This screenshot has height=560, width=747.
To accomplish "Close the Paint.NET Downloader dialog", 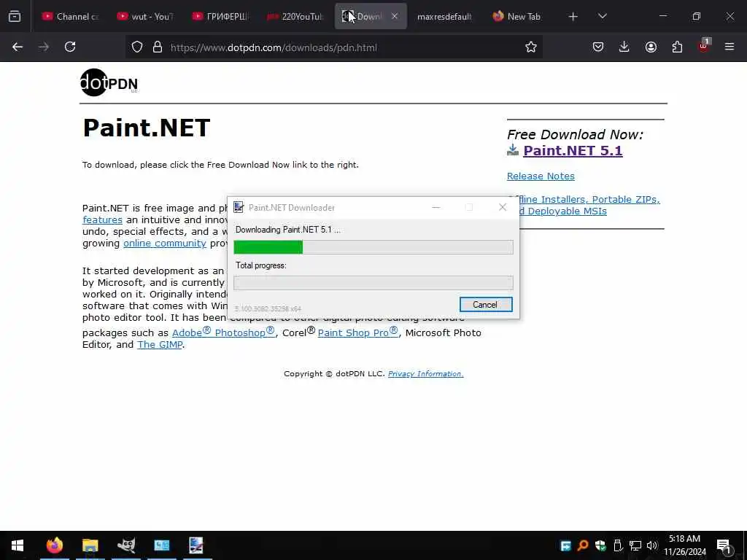I will pos(503,207).
